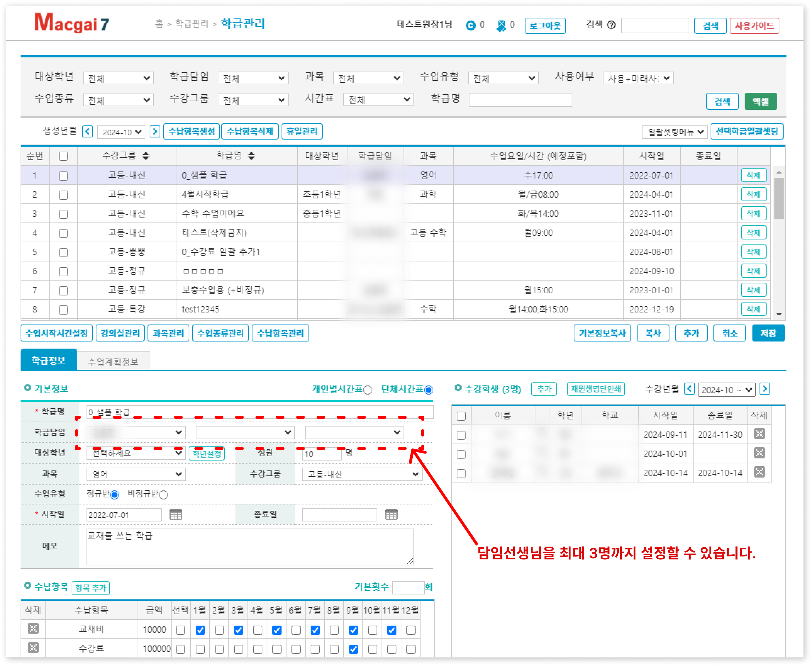This screenshot has width=812, height=666.
Task: Click previous month arrow next to 생성년월
Action: [88, 131]
